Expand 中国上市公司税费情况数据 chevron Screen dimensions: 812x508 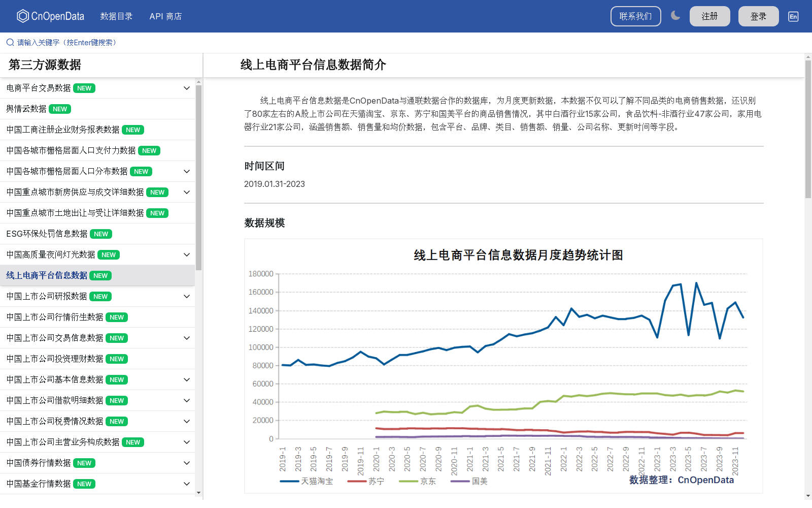(x=187, y=421)
